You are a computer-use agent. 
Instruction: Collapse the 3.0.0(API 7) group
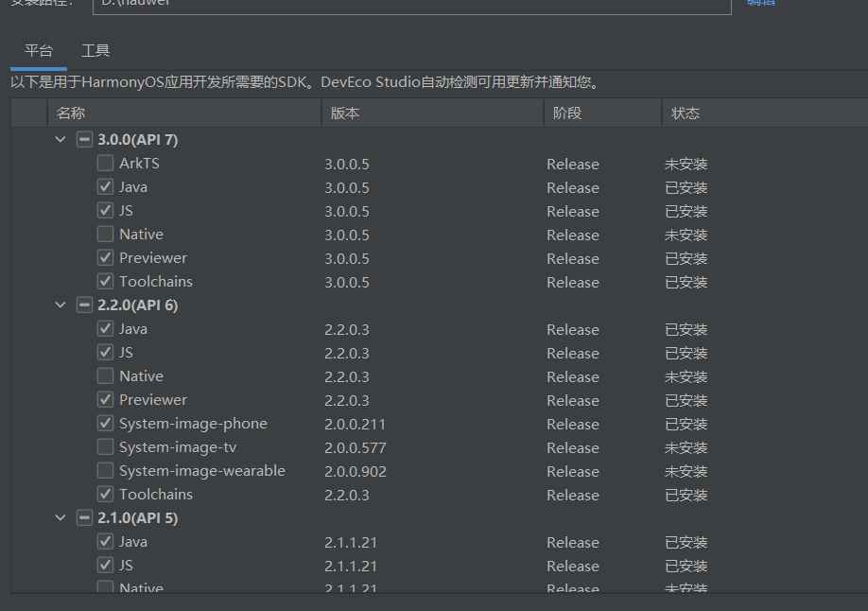61,140
